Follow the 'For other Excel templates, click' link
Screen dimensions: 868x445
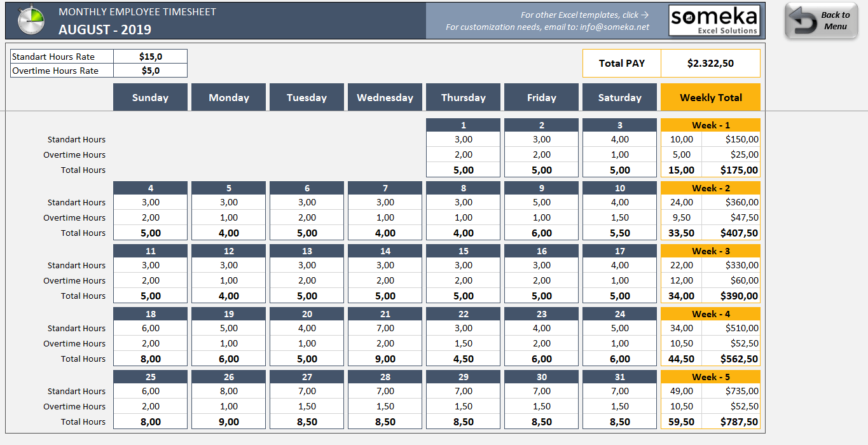tap(584, 15)
